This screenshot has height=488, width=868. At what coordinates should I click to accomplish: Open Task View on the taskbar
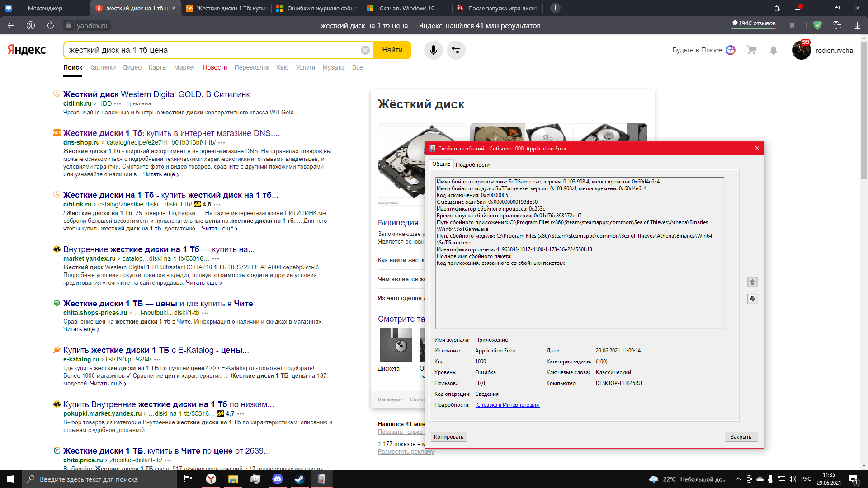[188, 479]
